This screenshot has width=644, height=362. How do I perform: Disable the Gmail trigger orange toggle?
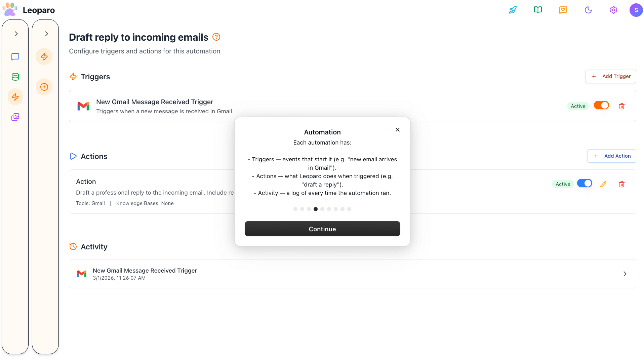click(x=601, y=106)
